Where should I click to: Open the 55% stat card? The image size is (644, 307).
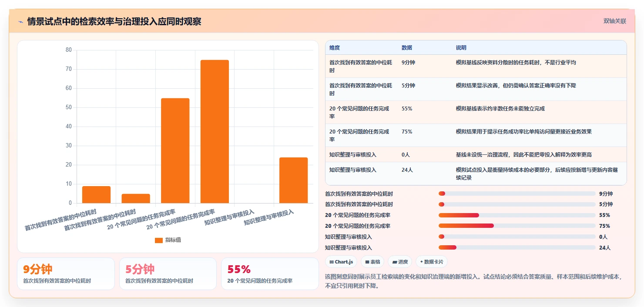[x=270, y=274]
